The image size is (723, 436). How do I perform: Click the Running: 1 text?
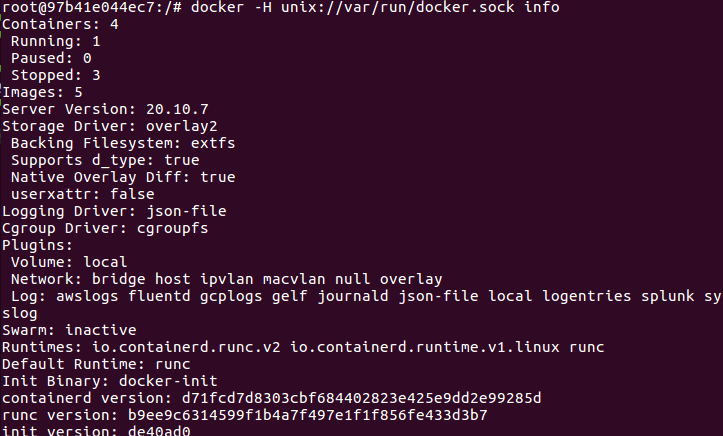[x=56, y=41]
